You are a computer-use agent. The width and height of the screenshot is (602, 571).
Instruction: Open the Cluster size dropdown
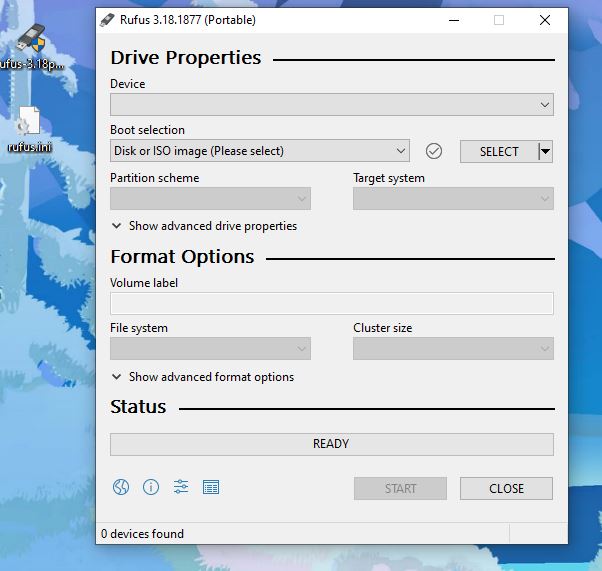click(x=453, y=349)
